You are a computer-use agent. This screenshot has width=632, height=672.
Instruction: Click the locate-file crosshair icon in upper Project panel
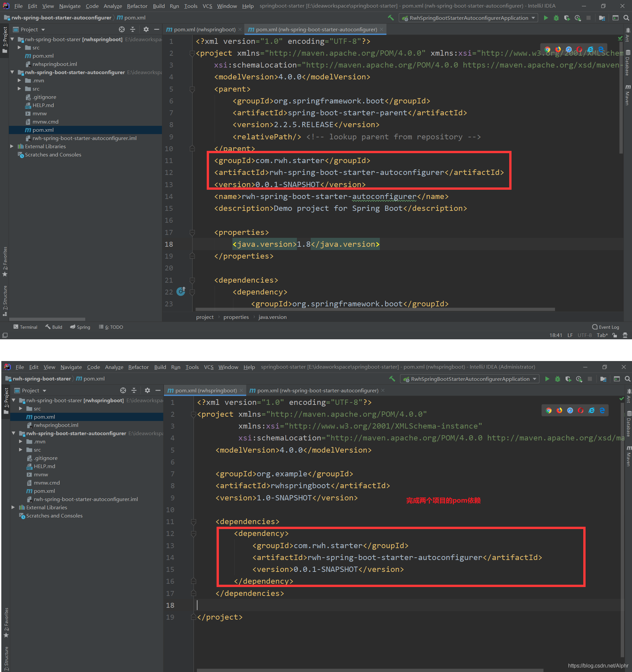[x=122, y=29]
